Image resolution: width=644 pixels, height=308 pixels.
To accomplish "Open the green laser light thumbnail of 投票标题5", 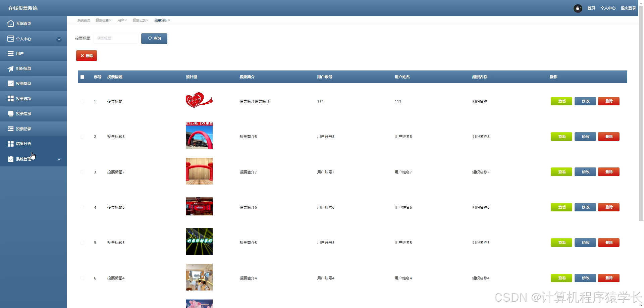I will [x=199, y=242].
